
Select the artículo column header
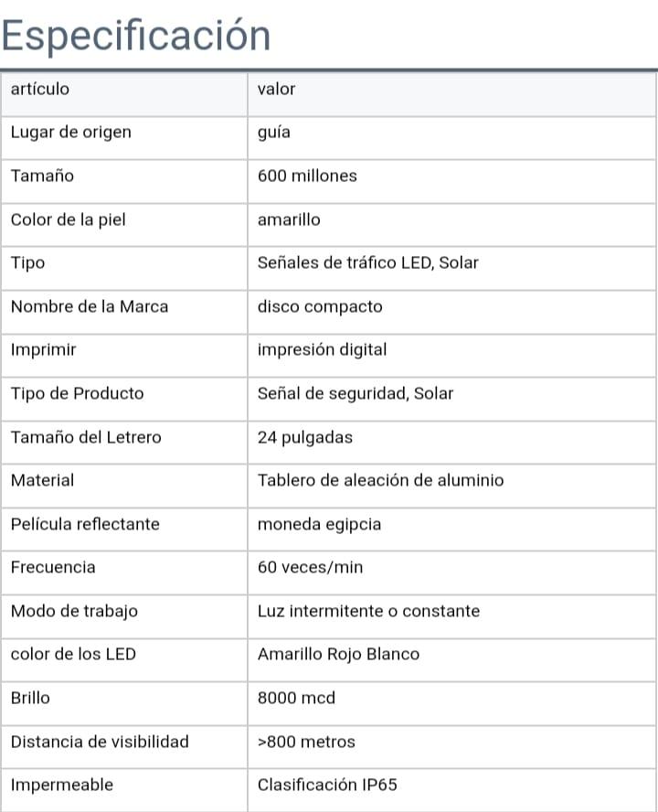tap(40, 89)
